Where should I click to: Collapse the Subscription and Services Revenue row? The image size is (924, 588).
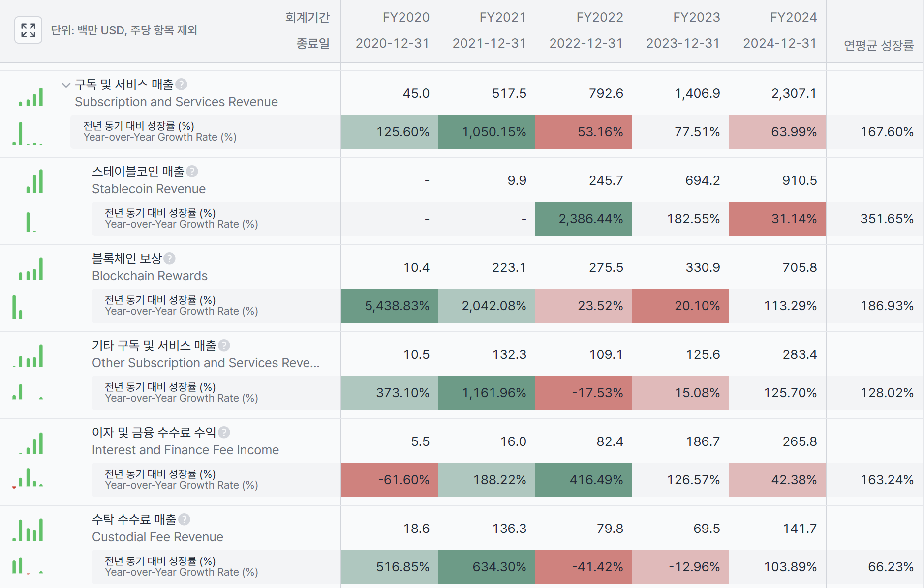coord(66,85)
